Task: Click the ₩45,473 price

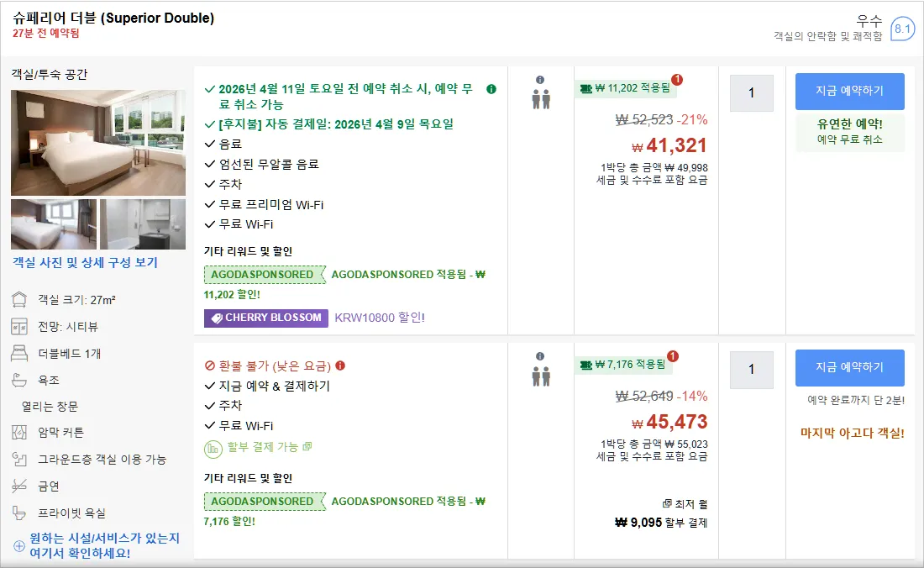Action: pos(669,421)
